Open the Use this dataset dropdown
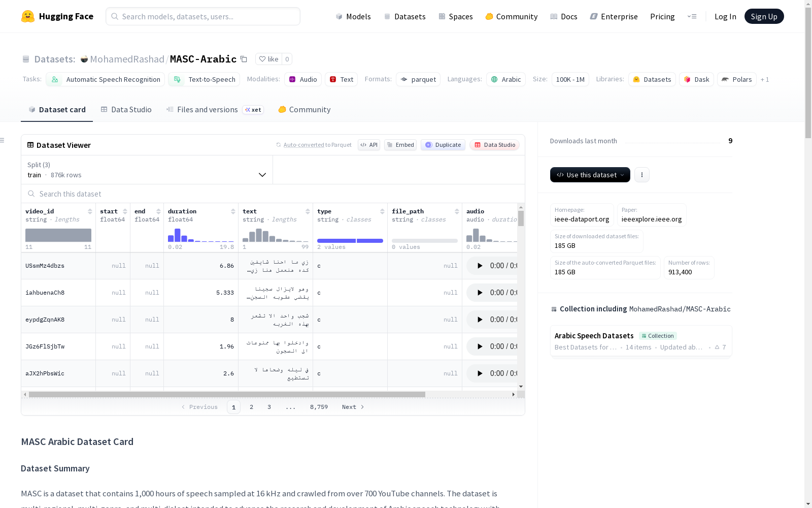 590,175
